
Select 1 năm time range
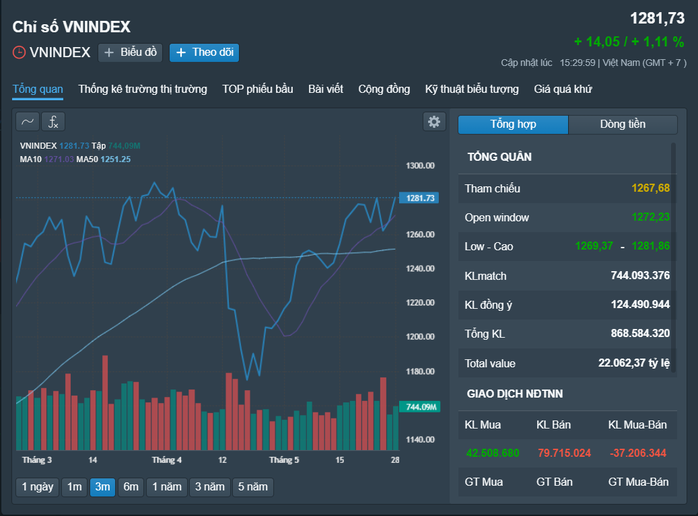166,487
